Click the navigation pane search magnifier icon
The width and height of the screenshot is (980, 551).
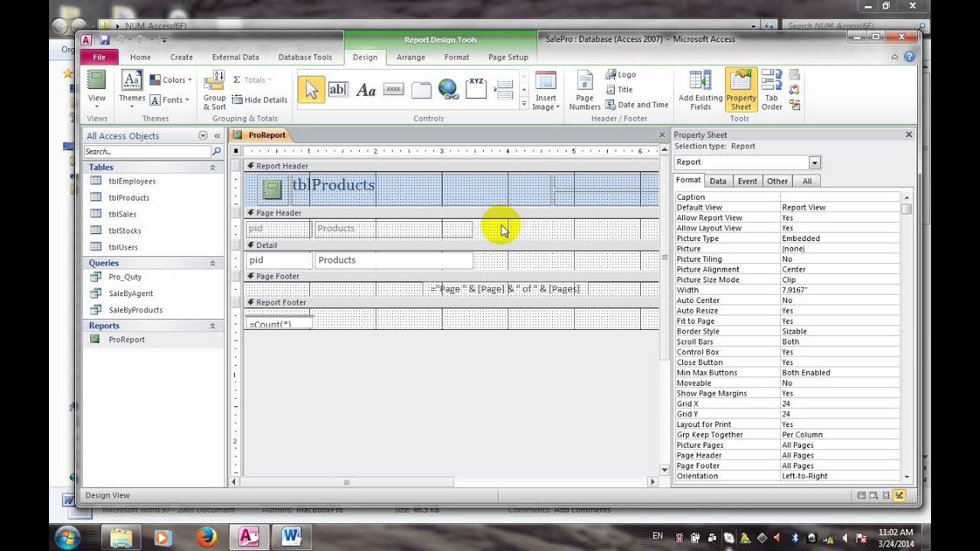pyautogui.click(x=217, y=152)
